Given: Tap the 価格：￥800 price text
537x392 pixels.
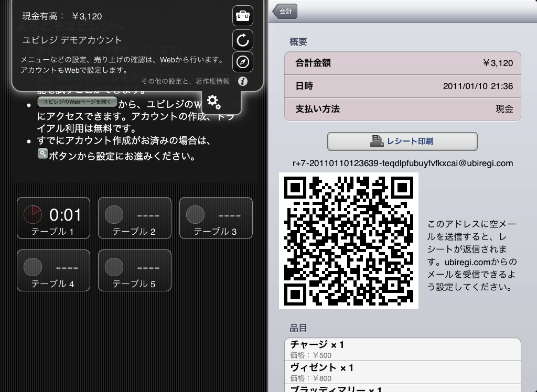Looking at the screenshot, I should pos(310,378).
